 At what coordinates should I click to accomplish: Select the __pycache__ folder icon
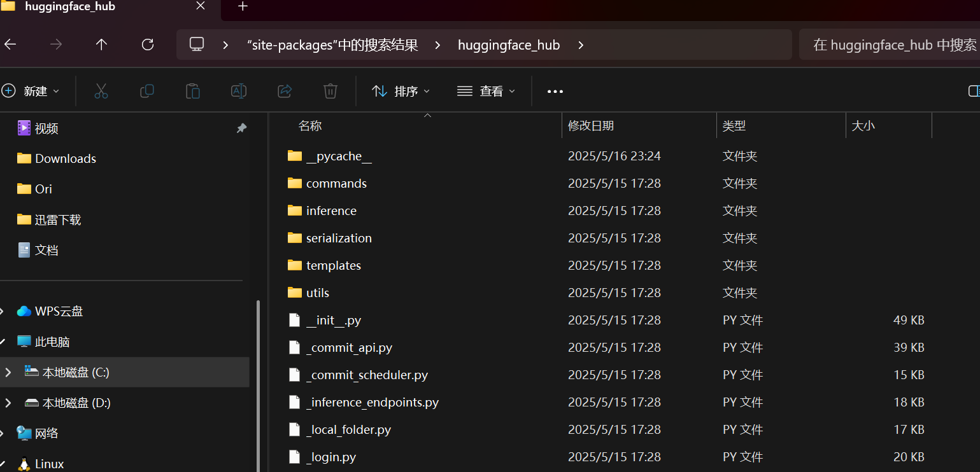tap(294, 156)
